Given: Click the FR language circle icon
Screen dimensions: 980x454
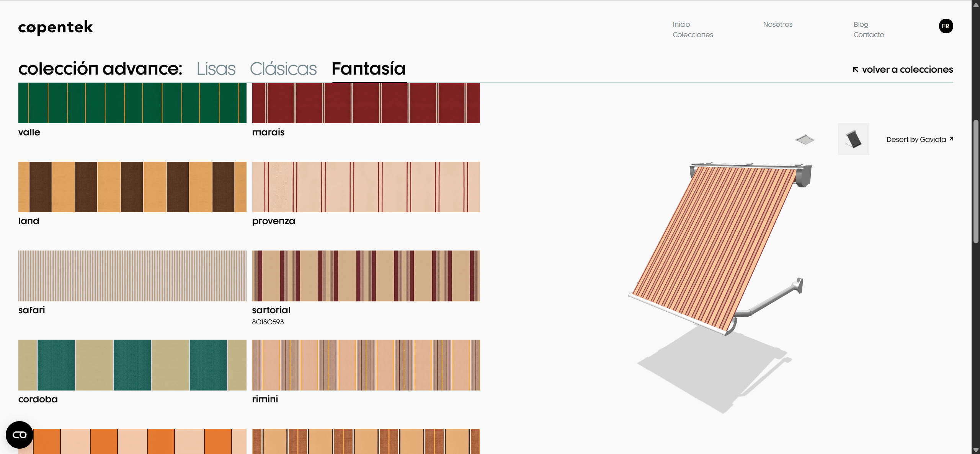Looking at the screenshot, I should 946,26.
